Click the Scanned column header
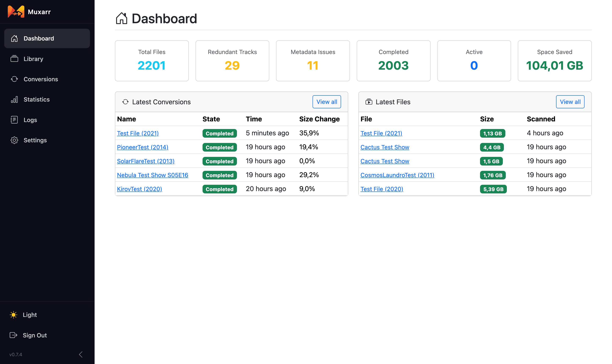Image resolution: width=612 pixels, height=364 pixels. [x=541, y=119]
